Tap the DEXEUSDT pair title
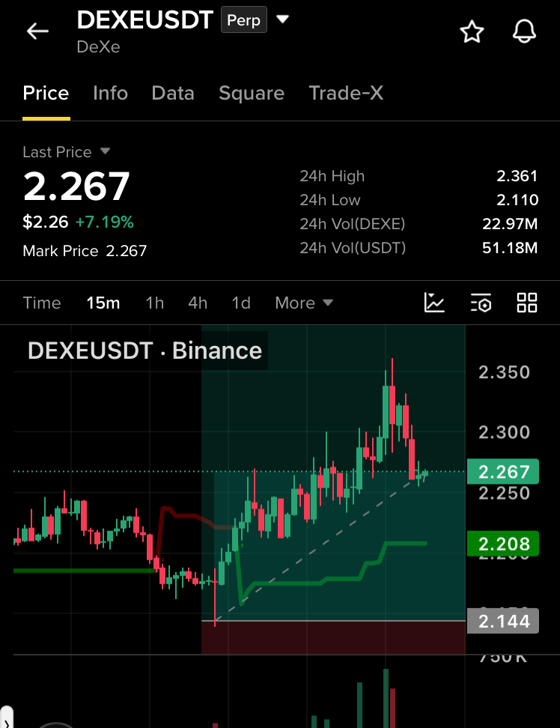Image resolution: width=560 pixels, height=728 pixels. (x=144, y=20)
